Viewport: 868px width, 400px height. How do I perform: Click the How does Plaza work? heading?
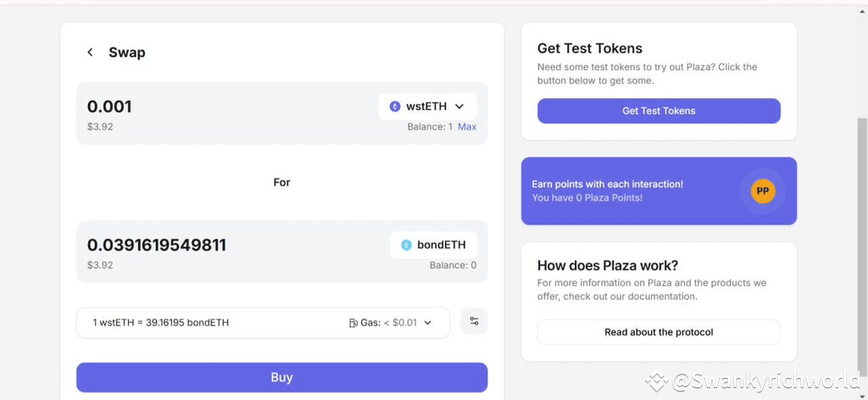[608, 265]
